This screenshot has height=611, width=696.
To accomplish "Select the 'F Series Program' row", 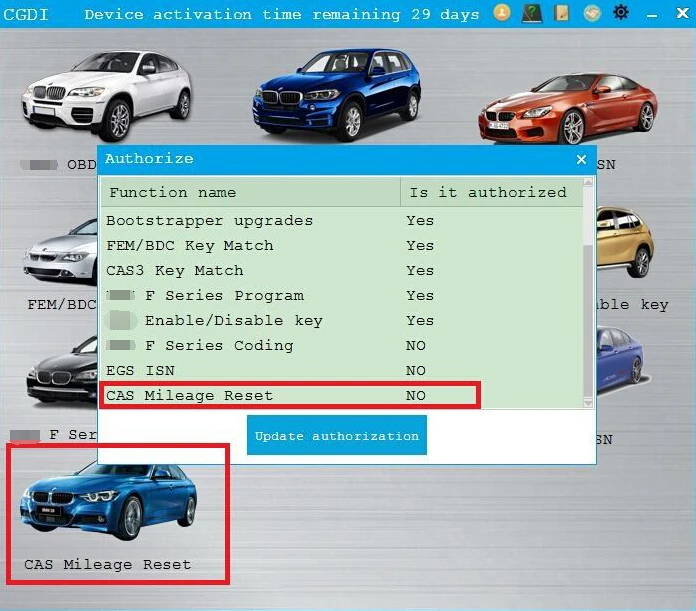I will [341, 296].
